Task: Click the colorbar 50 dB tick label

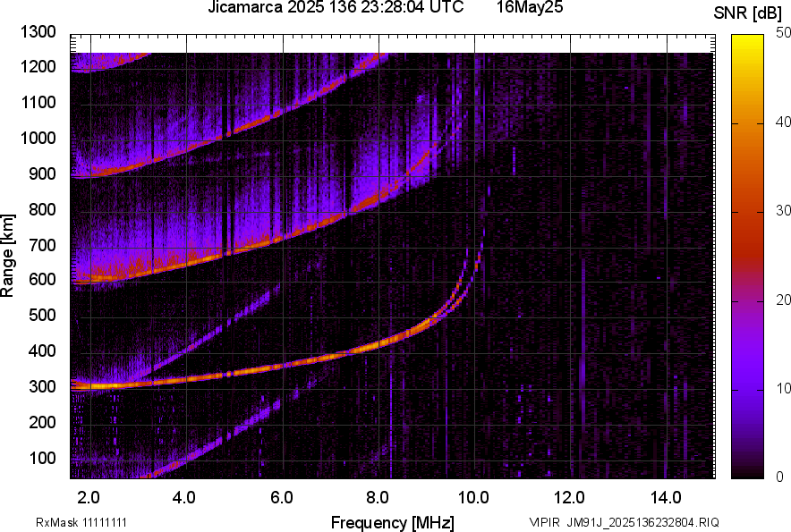Action: point(783,33)
